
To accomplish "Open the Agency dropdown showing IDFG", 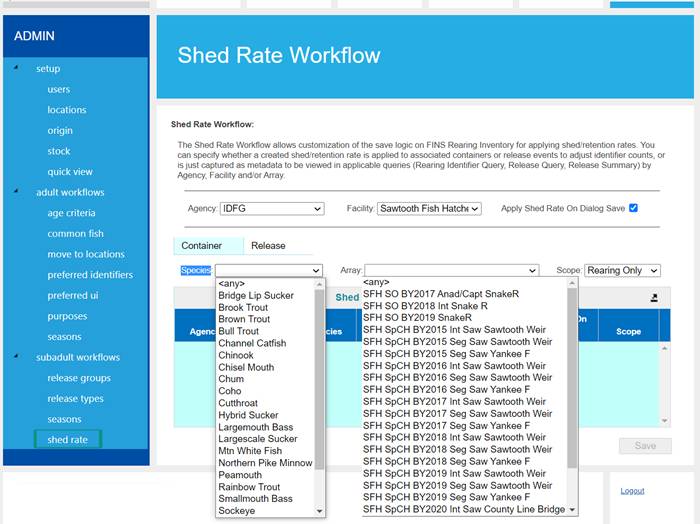I will coord(272,209).
